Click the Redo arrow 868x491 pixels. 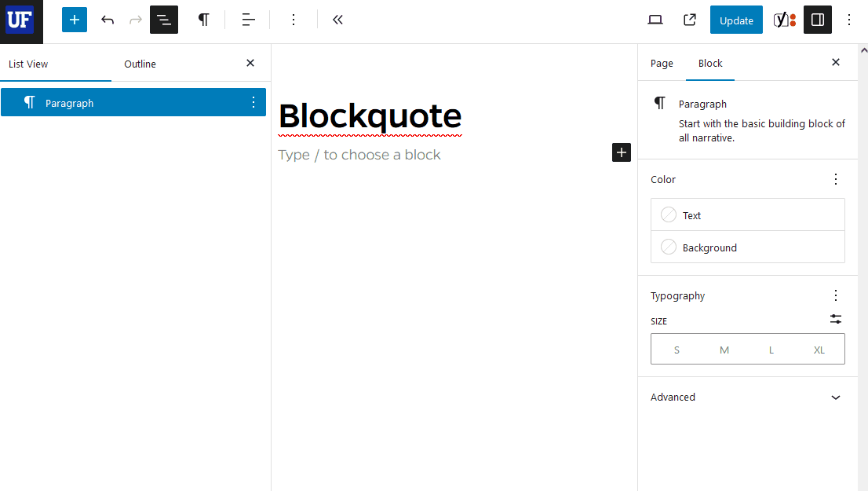click(x=136, y=20)
